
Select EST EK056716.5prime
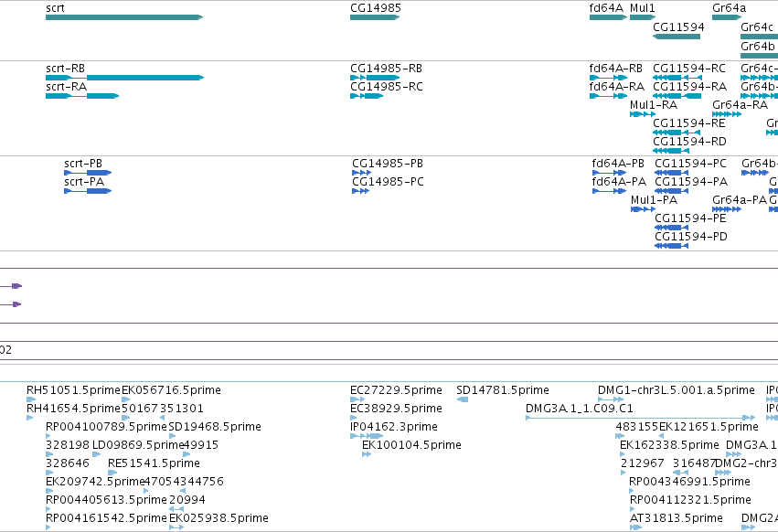point(126,399)
